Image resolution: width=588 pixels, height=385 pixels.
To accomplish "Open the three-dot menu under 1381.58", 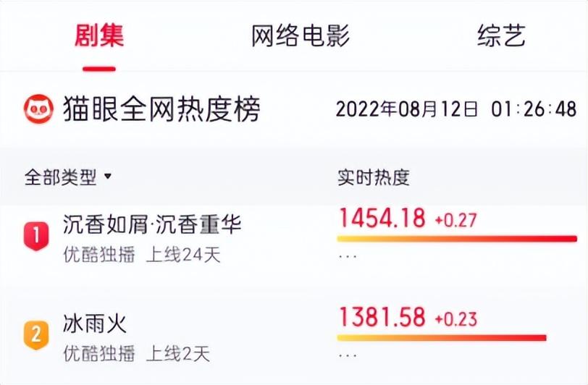I will [x=348, y=355].
